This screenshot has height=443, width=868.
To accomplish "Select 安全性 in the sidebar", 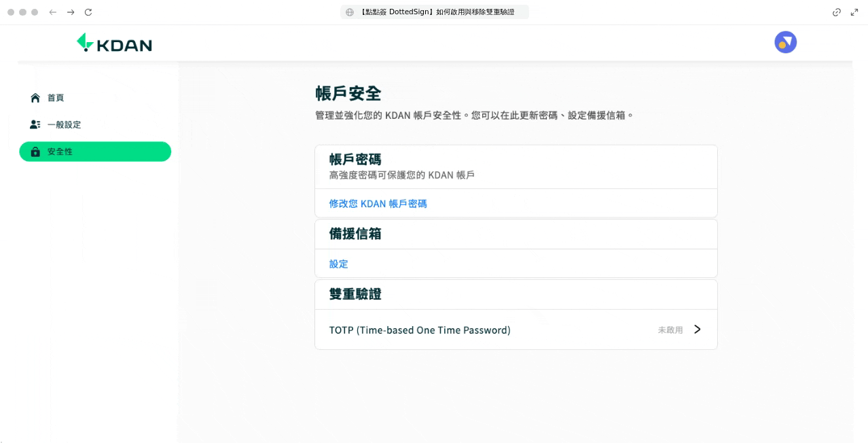I will pos(95,152).
